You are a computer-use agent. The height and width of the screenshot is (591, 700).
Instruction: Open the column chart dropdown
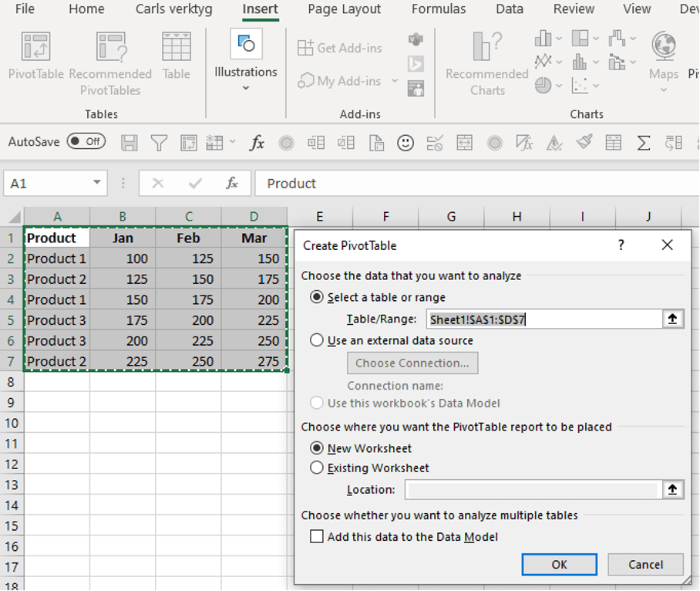tap(560, 39)
